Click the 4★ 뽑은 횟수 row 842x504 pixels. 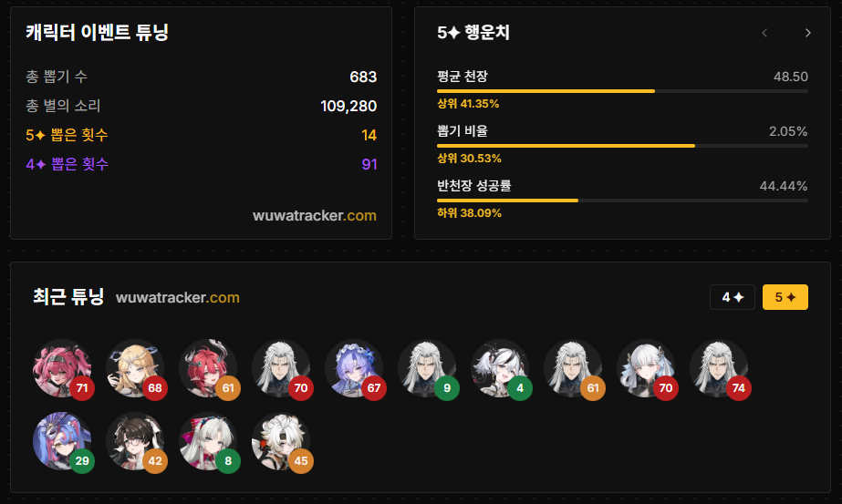coord(202,164)
